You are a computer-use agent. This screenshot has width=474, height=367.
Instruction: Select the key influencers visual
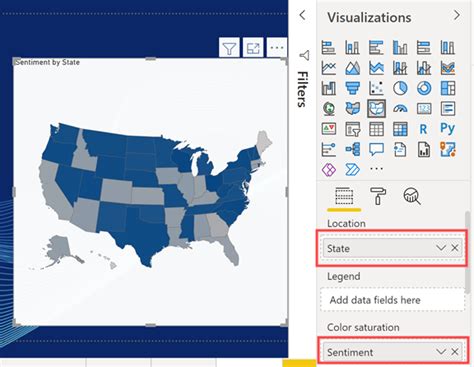329,149
